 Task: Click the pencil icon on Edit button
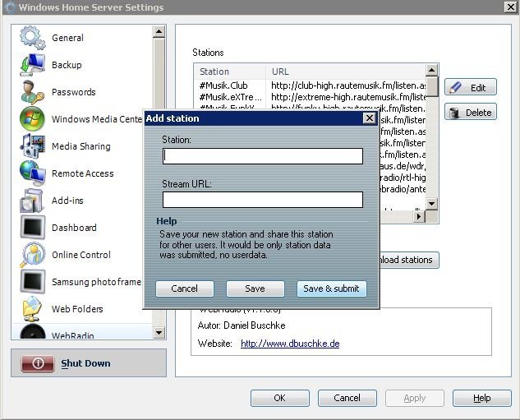coord(455,88)
